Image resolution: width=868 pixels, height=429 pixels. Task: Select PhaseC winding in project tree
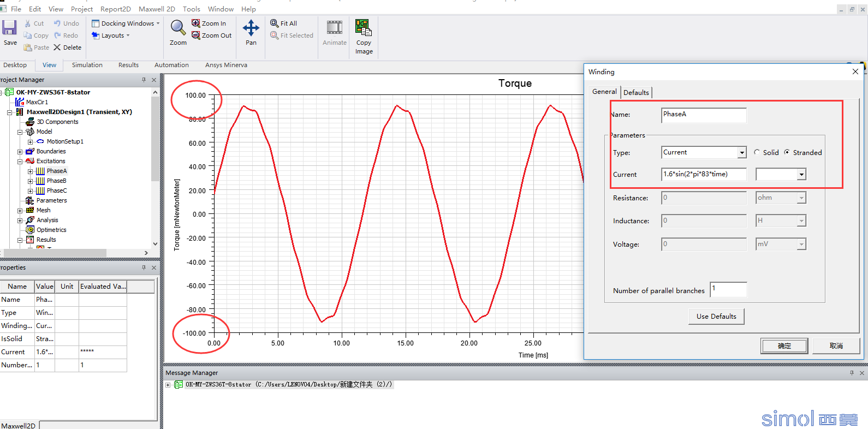point(57,190)
